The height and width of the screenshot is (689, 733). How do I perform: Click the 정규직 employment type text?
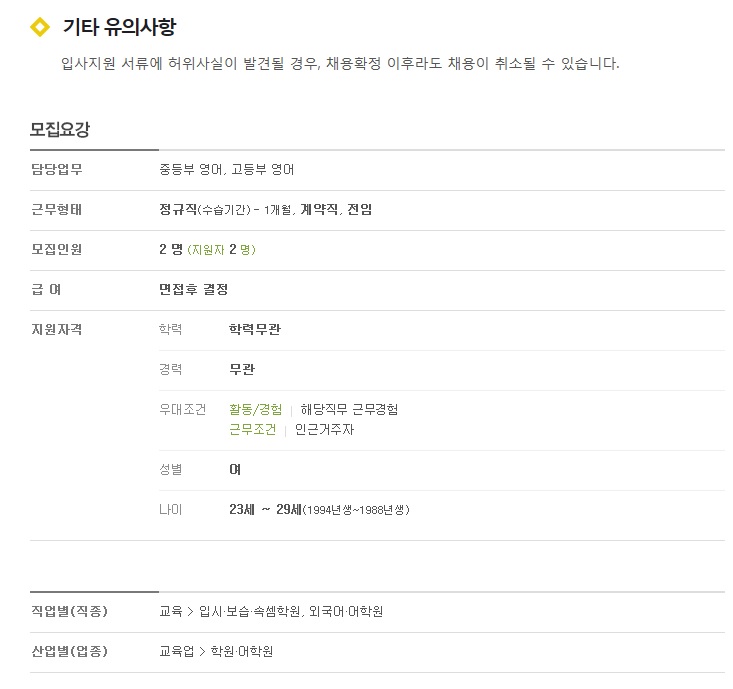click(178, 209)
